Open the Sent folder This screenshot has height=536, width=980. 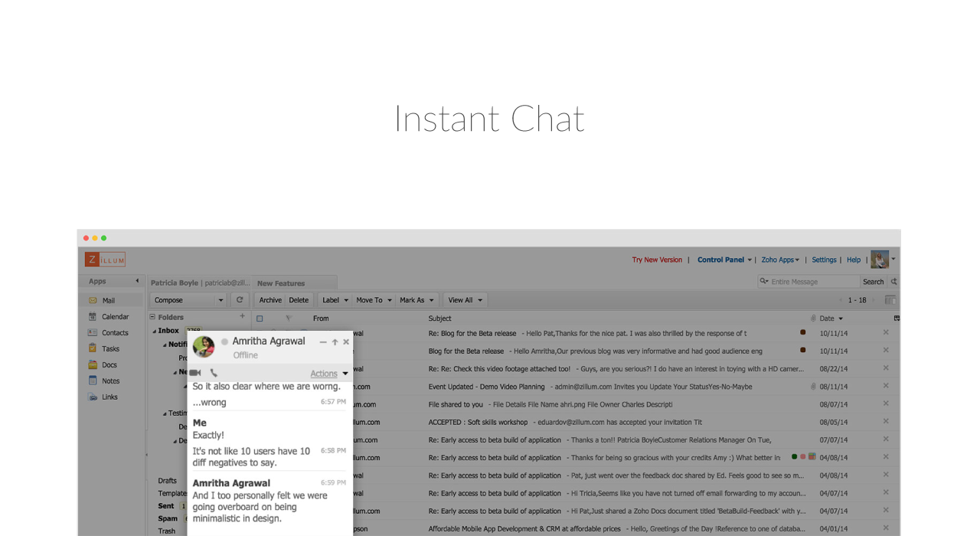[x=166, y=506]
